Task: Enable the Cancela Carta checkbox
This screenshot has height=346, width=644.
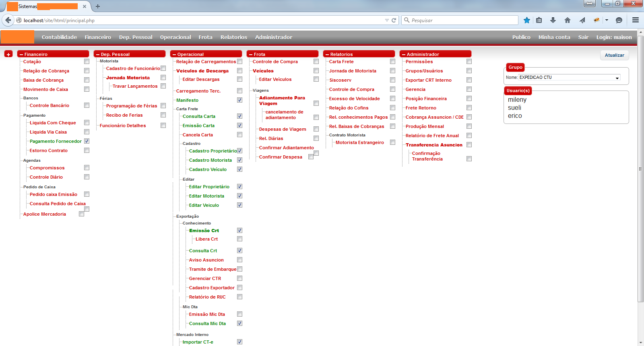Action: click(239, 134)
